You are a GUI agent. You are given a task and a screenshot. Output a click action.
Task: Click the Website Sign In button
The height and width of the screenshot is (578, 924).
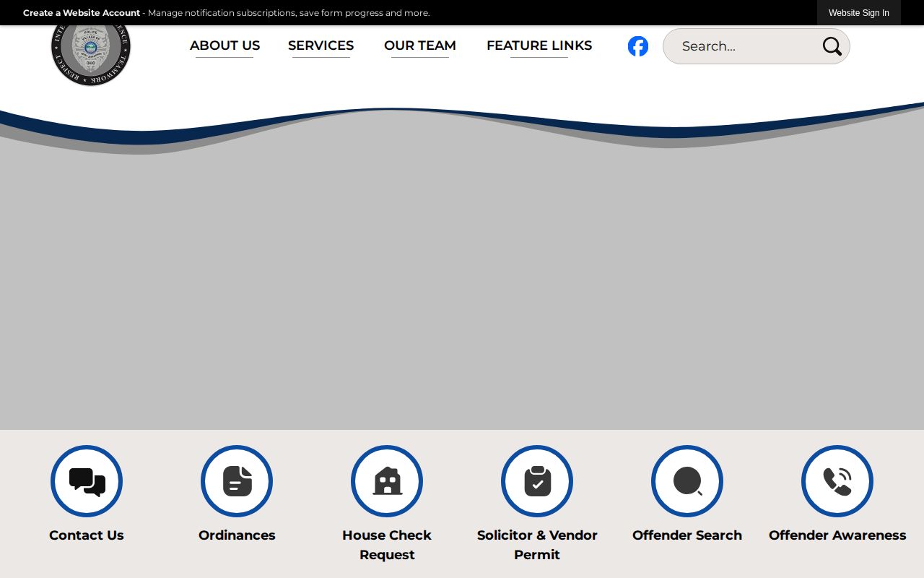click(x=859, y=13)
